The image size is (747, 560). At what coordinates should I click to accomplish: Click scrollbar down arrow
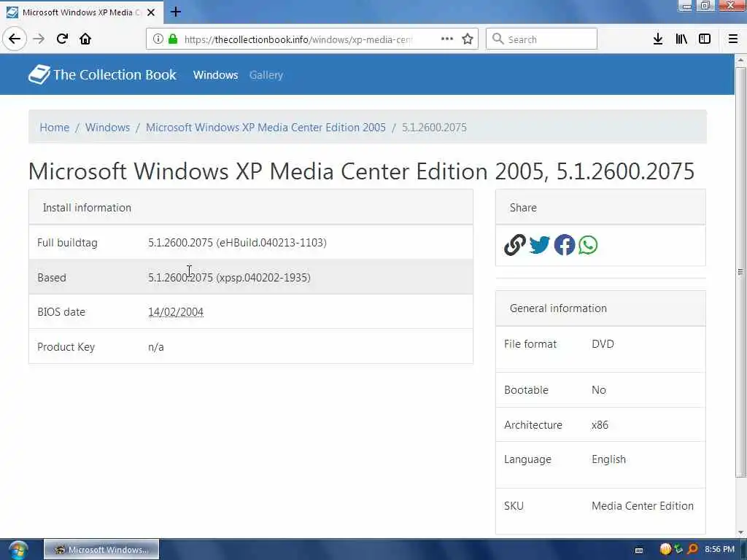pyautogui.click(x=740, y=532)
